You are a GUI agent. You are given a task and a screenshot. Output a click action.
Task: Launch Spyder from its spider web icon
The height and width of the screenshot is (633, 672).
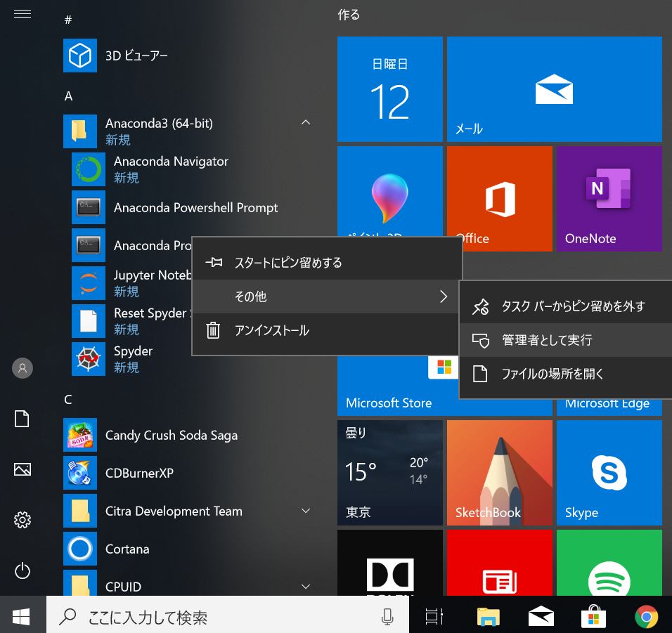[x=89, y=359]
